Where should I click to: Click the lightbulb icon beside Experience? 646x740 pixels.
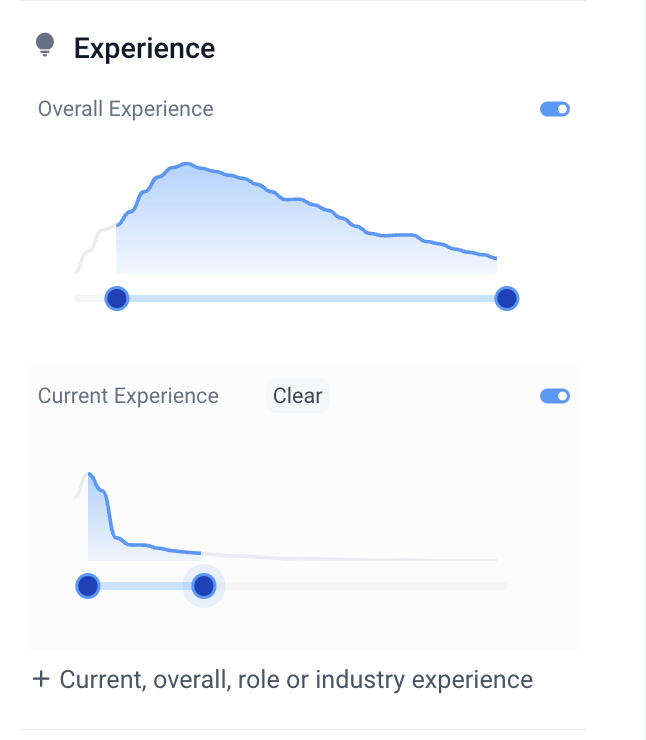(x=44, y=45)
